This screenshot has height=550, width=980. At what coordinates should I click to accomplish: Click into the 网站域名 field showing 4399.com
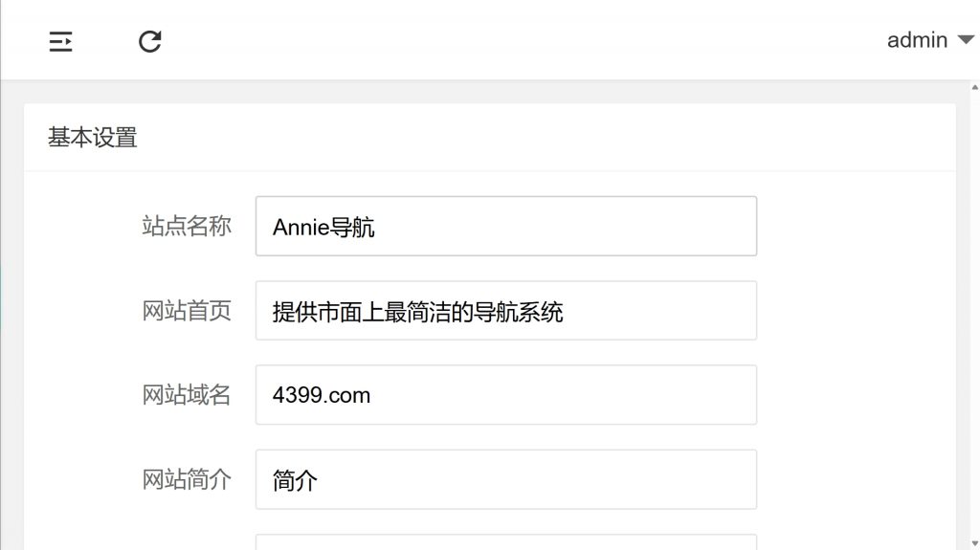[x=506, y=395]
